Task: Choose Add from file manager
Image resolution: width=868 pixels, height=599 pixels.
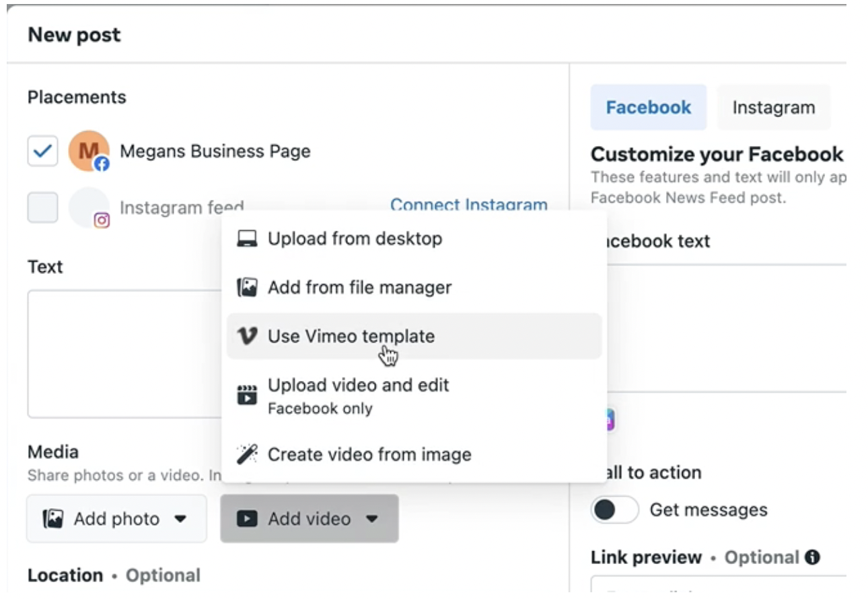Action: (414, 288)
